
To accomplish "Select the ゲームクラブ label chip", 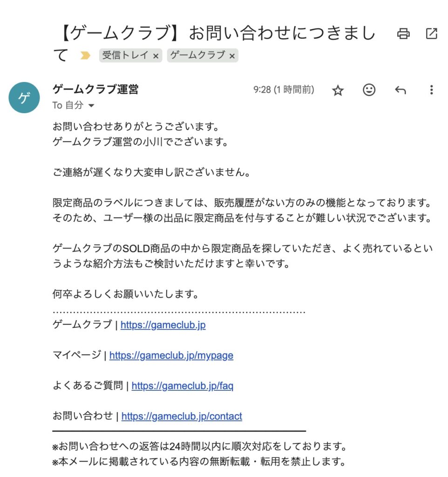I will (x=197, y=55).
